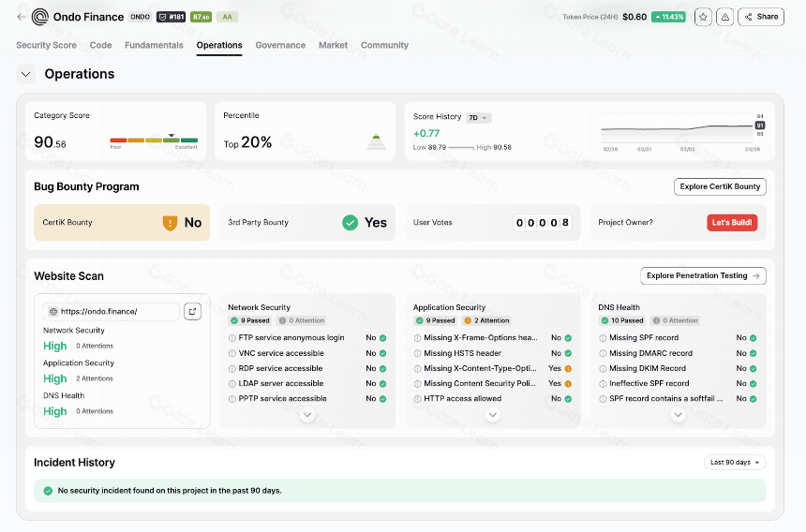Click info icon beside Missing DMARC record

[x=603, y=353]
